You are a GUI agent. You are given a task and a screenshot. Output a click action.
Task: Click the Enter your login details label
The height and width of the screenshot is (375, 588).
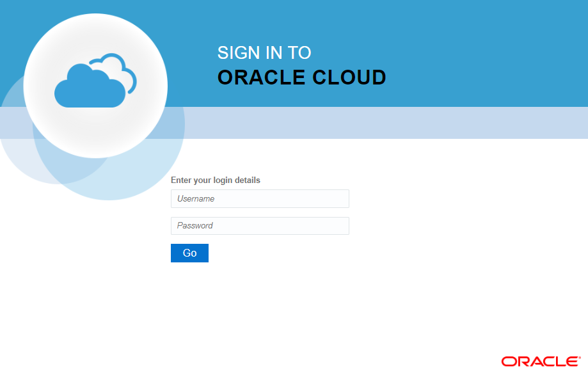click(215, 180)
